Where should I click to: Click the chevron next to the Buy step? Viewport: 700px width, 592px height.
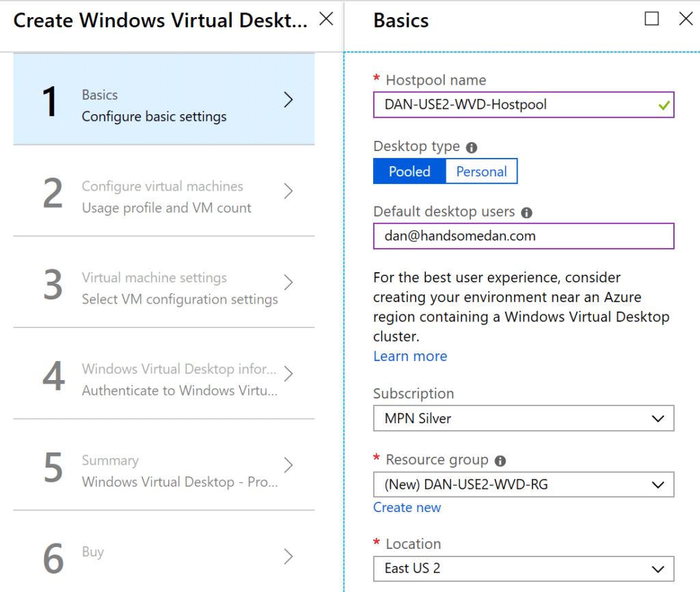pyautogui.click(x=288, y=556)
